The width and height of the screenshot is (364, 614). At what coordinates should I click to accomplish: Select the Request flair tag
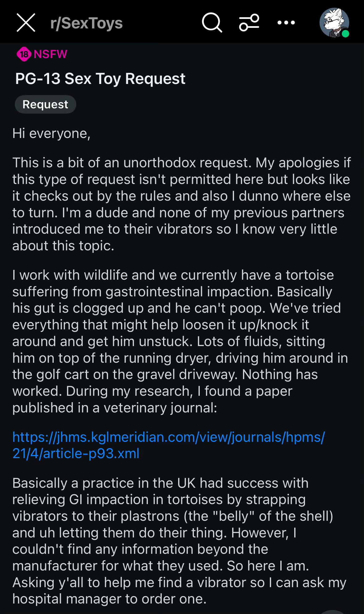45,104
